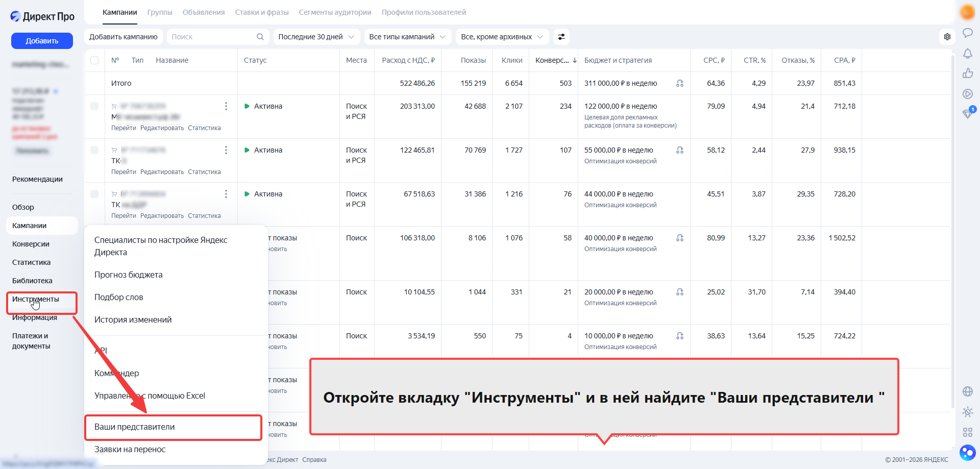980x469 pixels.
Task: Open Статистика link of the 203 313,00 campaign
Action: (x=204, y=128)
